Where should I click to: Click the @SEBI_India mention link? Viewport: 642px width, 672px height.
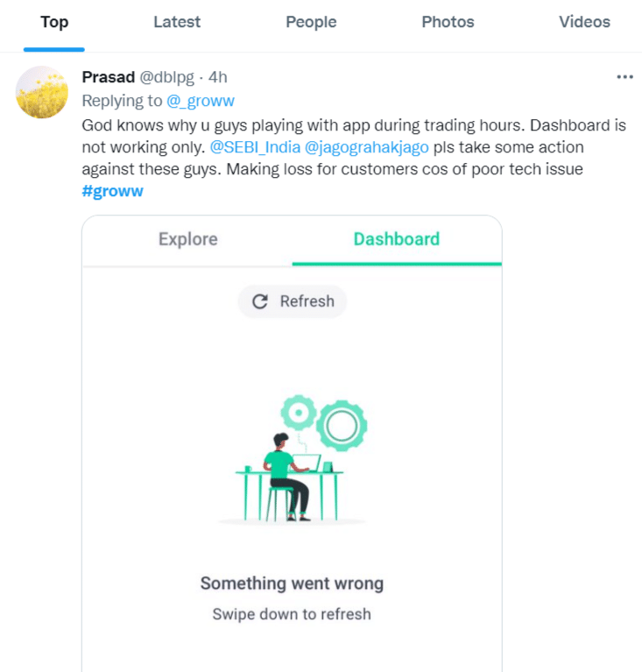tap(255, 146)
